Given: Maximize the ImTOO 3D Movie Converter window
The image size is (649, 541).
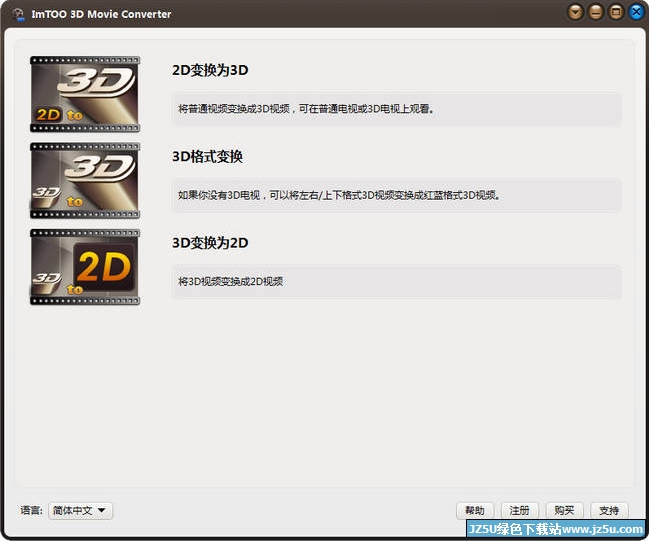Looking at the screenshot, I should click(x=616, y=12).
